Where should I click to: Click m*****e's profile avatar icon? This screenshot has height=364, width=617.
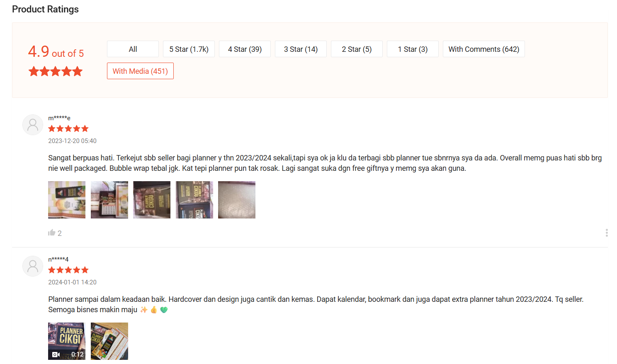click(x=33, y=125)
